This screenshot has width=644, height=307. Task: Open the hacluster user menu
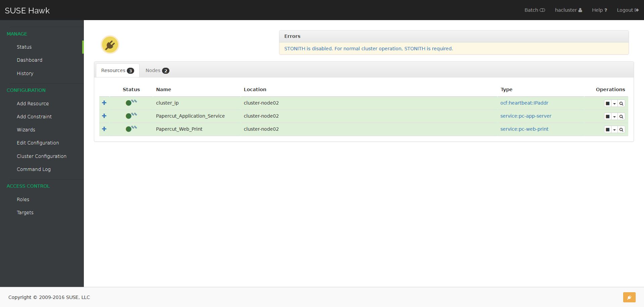pos(568,10)
